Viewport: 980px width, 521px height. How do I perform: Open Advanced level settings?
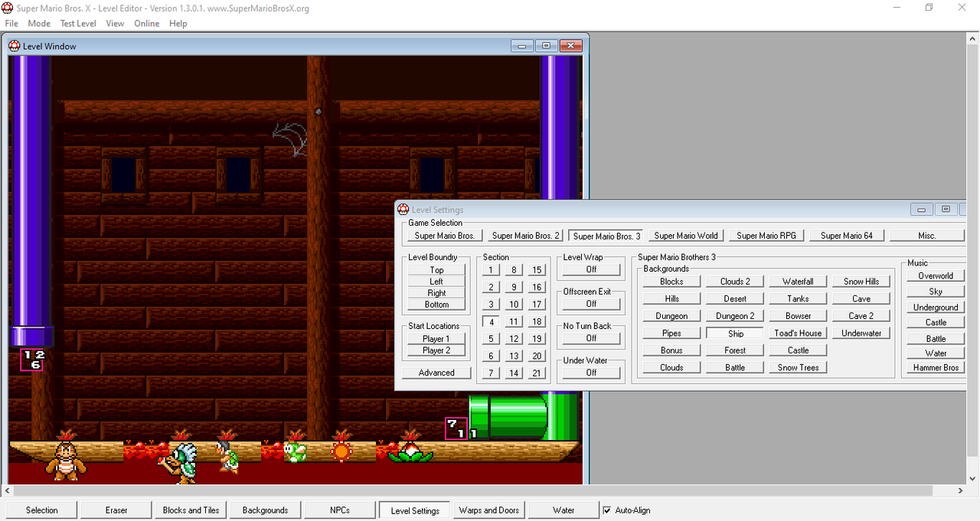point(436,373)
